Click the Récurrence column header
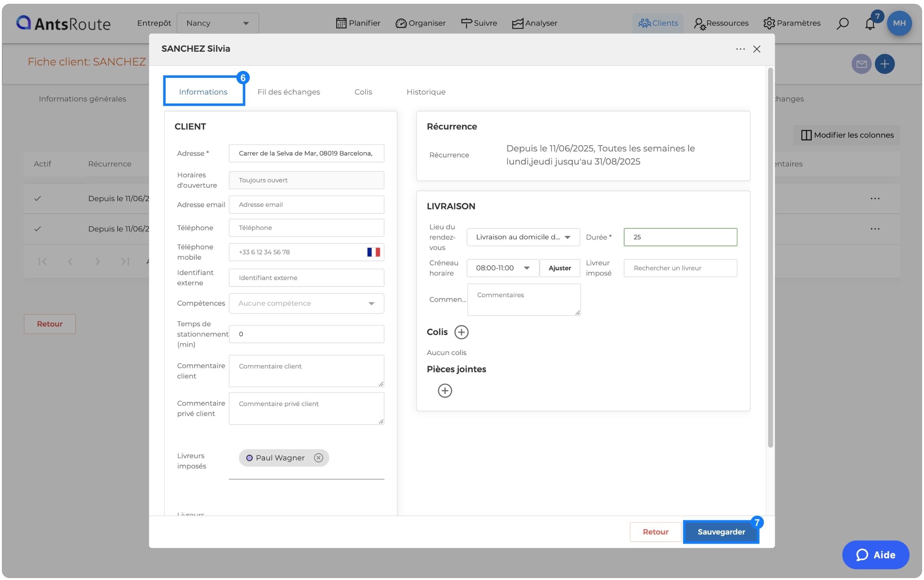Image resolution: width=924 pixels, height=580 pixels. tap(110, 164)
